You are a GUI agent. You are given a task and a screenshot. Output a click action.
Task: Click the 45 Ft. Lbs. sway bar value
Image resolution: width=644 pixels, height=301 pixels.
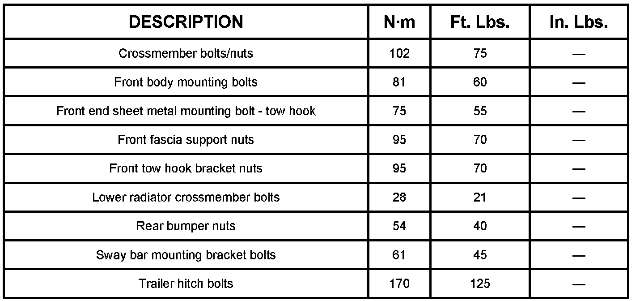pyautogui.click(x=480, y=254)
